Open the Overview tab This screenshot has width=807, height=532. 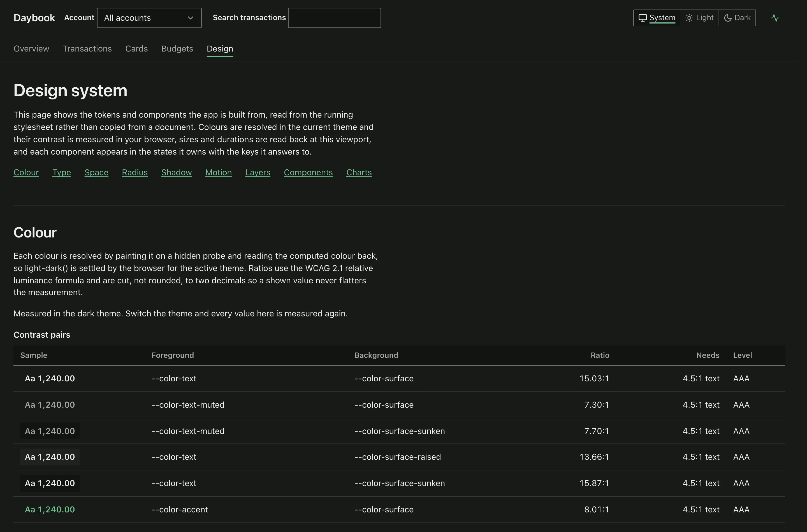pyautogui.click(x=31, y=48)
